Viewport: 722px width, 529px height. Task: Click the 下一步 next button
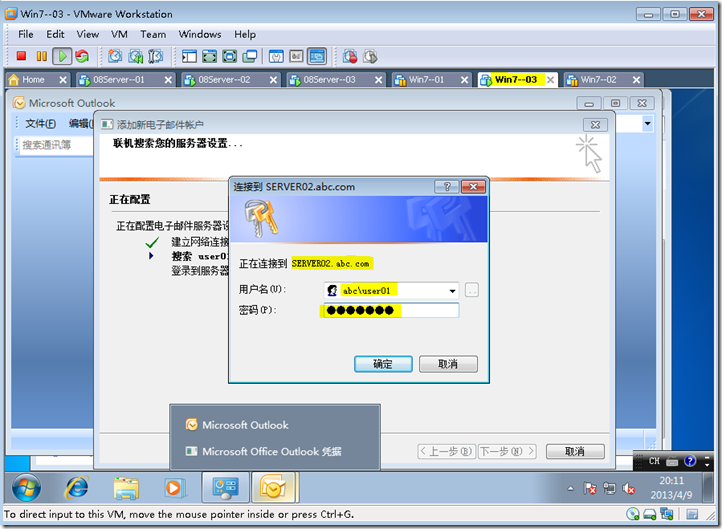point(507,451)
